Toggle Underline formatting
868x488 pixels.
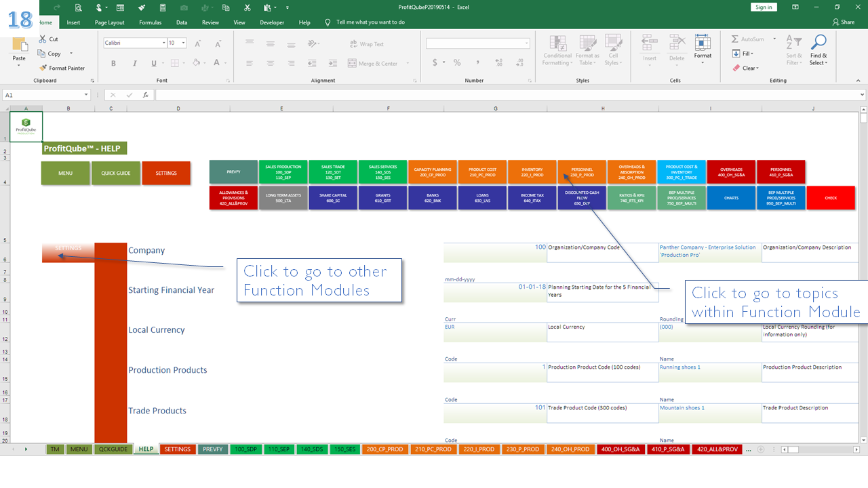[x=154, y=64]
